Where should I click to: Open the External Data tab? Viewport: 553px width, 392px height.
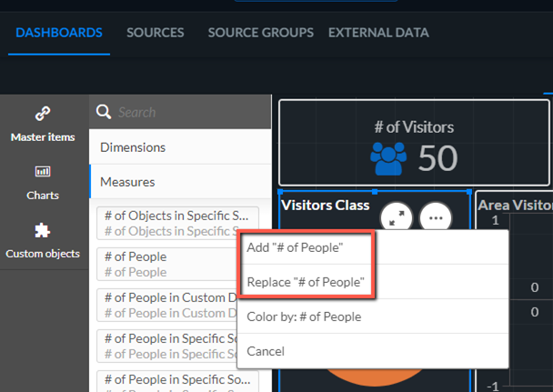378,33
